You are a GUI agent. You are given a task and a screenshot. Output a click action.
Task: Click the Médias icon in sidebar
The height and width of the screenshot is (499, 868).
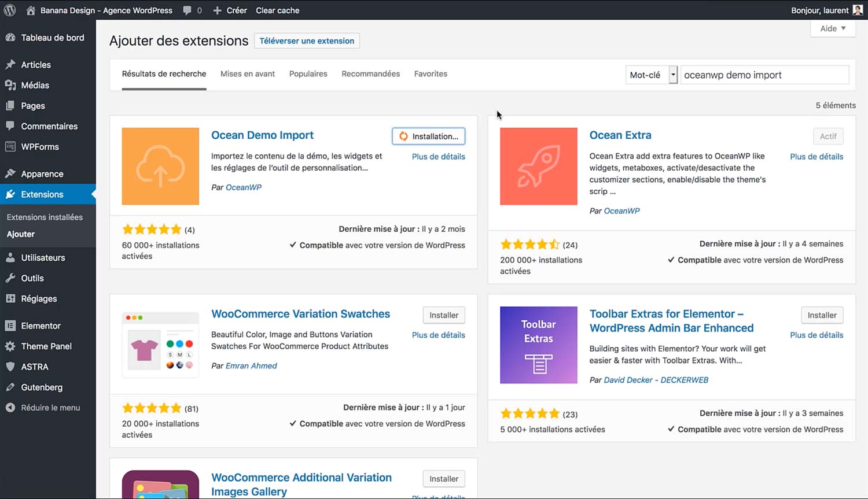pyautogui.click(x=10, y=85)
